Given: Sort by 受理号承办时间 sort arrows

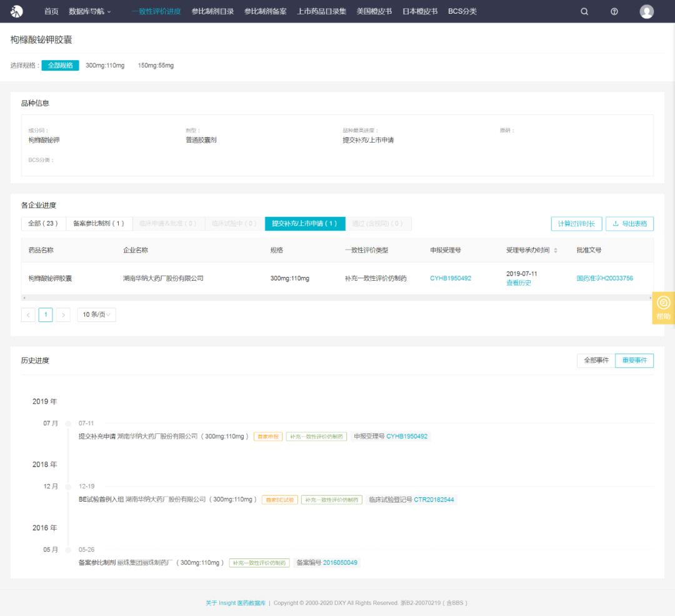Looking at the screenshot, I should point(556,250).
